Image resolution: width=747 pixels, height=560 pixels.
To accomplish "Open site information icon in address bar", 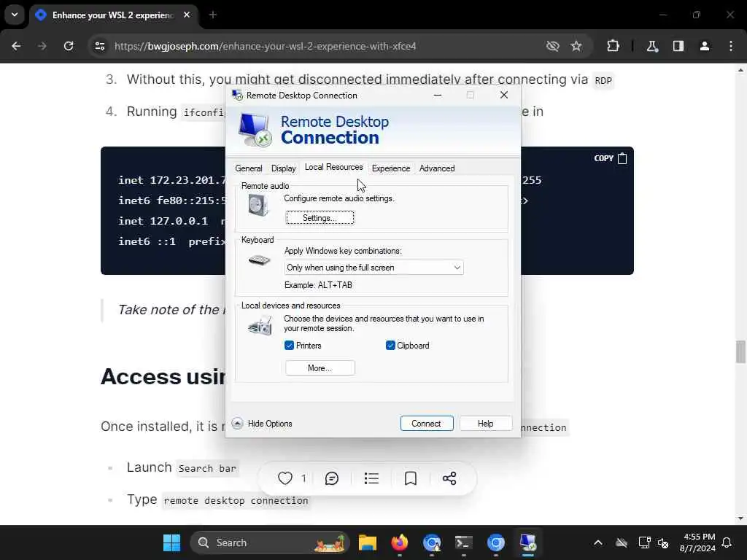I will click(x=100, y=46).
